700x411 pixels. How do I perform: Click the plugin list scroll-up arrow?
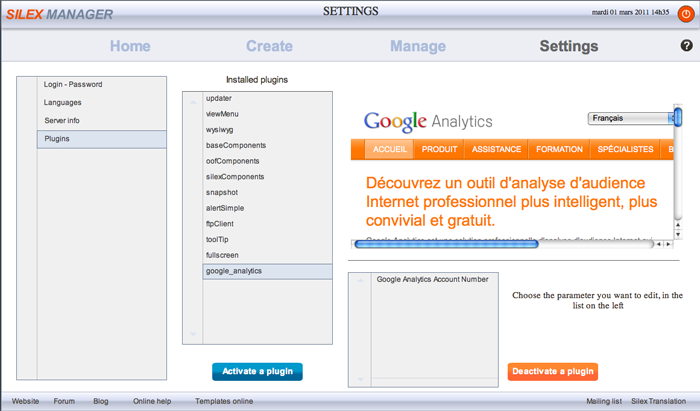(x=193, y=103)
